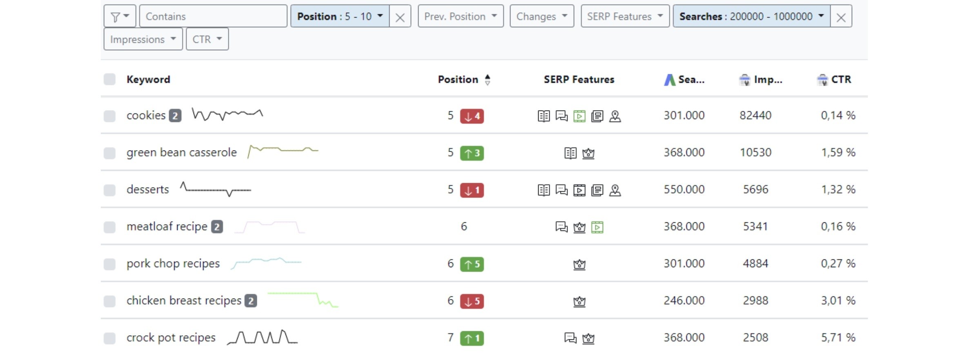
Task: Toggle the select-all checkbox in table header
Action: [x=109, y=79]
